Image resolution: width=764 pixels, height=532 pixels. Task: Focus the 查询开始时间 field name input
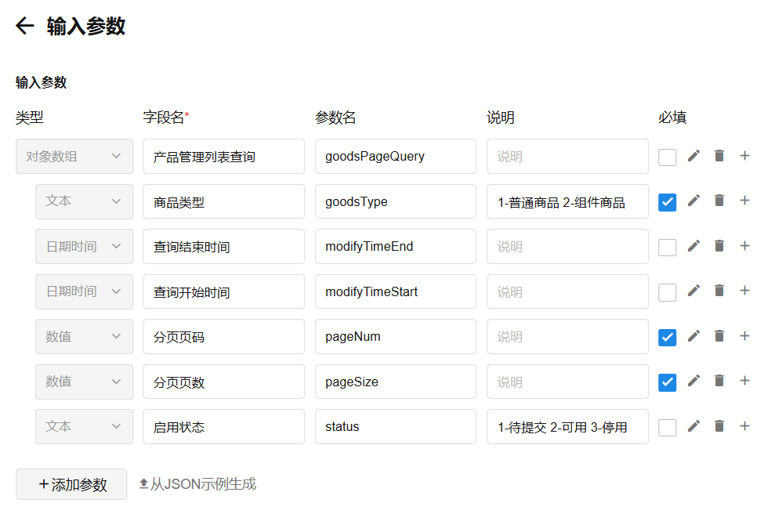click(x=223, y=291)
